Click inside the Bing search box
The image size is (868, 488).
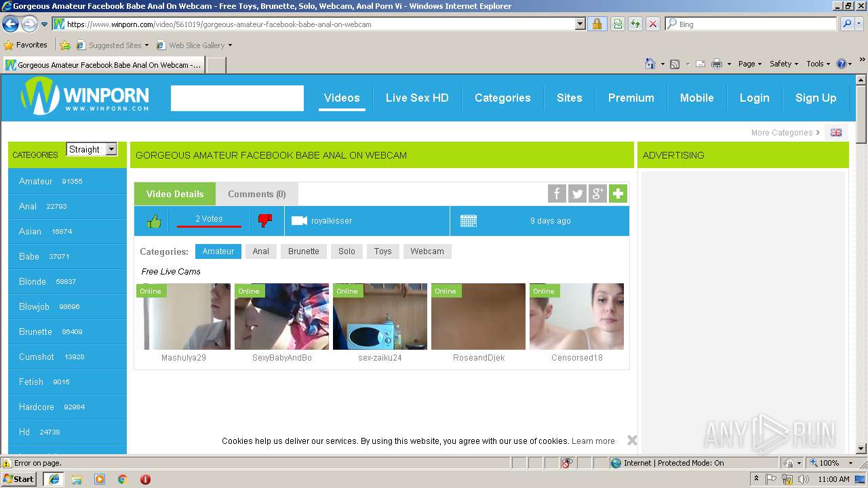(751, 24)
